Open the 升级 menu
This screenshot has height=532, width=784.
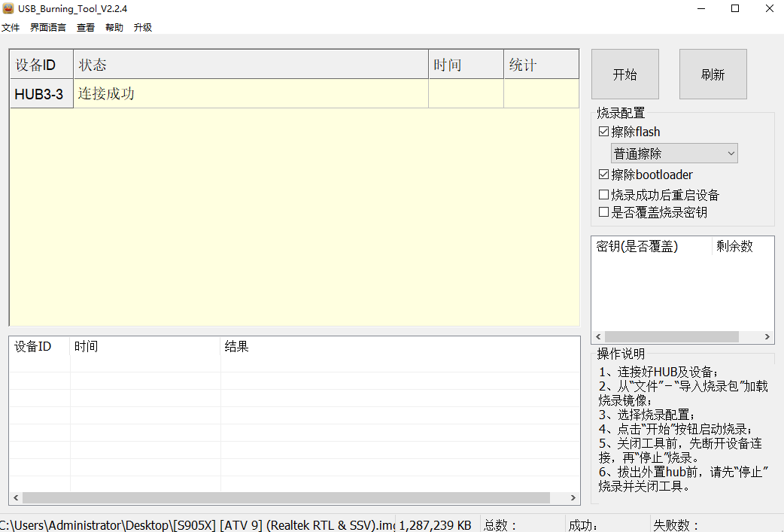[x=142, y=28]
